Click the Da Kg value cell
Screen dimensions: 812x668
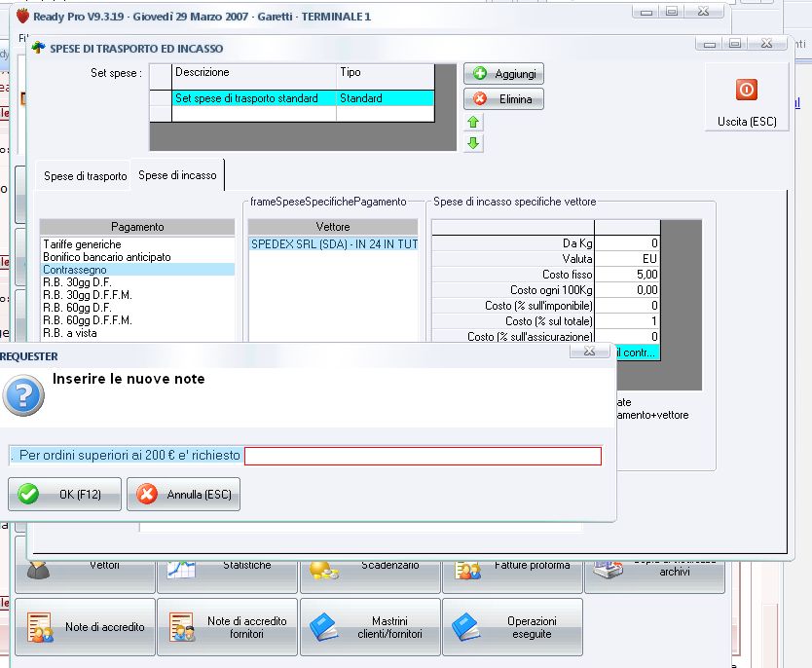[x=627, y=243]
